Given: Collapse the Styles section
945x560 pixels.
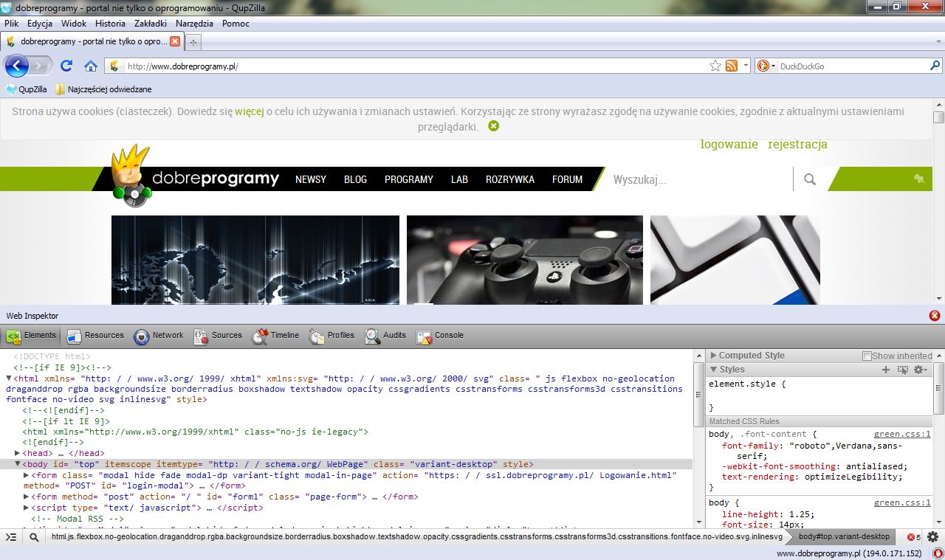Looking at the screenshot, I should 713,370.
